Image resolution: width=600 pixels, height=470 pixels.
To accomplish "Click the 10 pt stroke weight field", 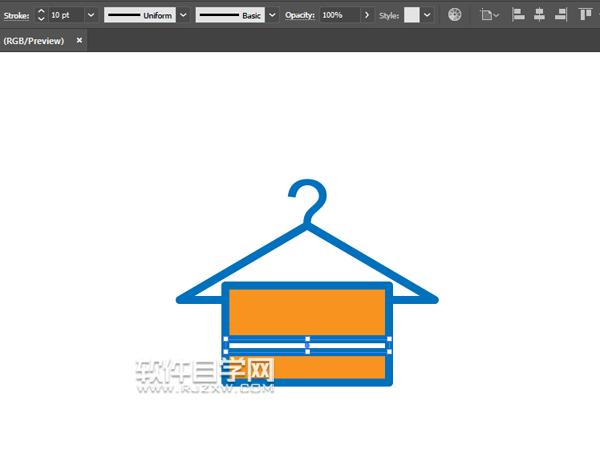I will (65, 16).
